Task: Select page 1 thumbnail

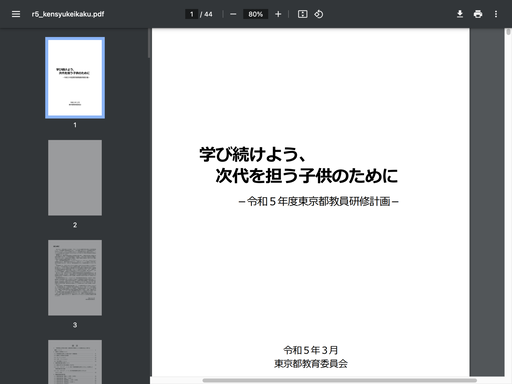Action: 75,78
